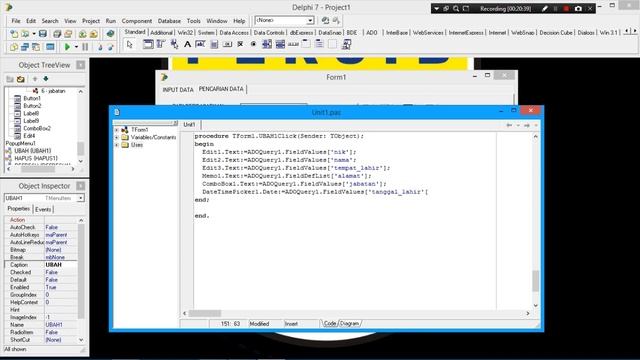
Task: Click the Trace Into debug icon
Action: pyautogui.click(x=100, y=47)
